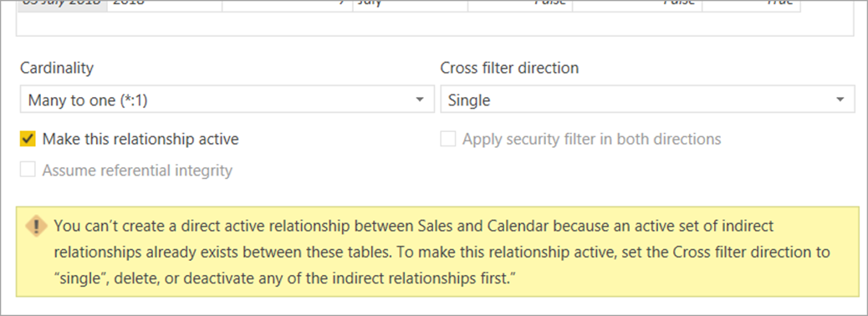
Task: Toggle Assume referential integrity checkbox
Action: [x=28, y=170]
